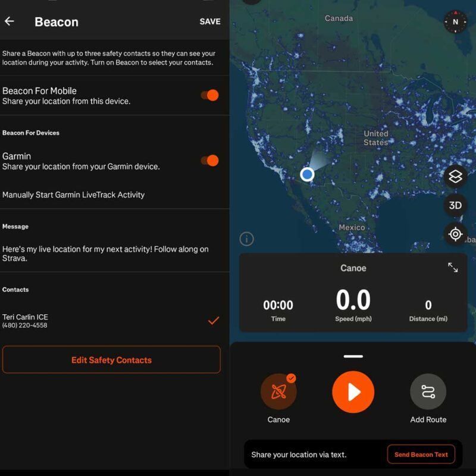
Task: Click Edit Safety Contacts button
Action: 111,360
